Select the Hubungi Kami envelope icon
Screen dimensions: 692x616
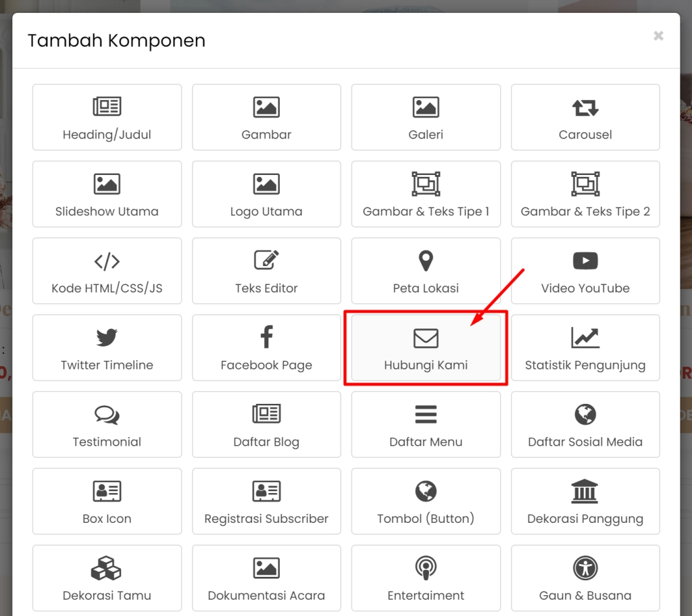pos(426,337)
